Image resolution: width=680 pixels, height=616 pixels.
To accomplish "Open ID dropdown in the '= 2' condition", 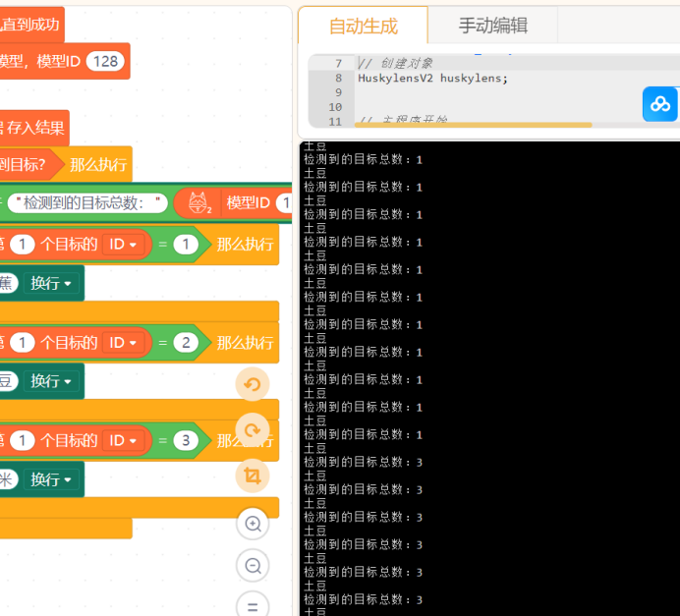I will coord(124,342).
